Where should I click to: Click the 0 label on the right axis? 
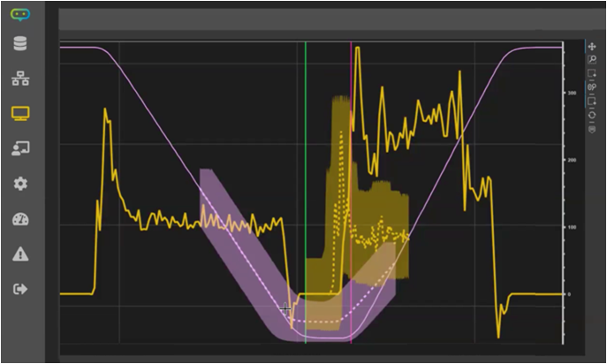tap(569, 294)
